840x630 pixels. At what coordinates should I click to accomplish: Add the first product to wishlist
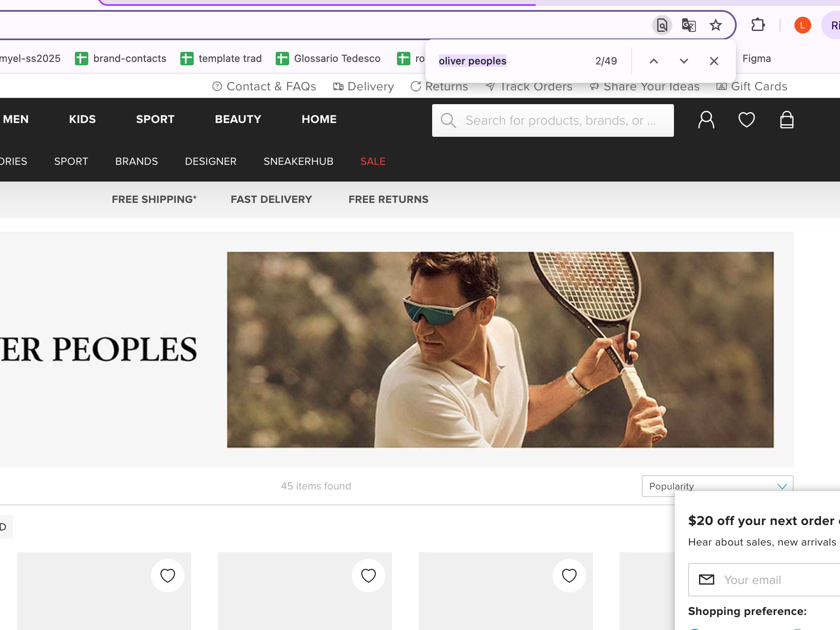[x=168, y=576]
